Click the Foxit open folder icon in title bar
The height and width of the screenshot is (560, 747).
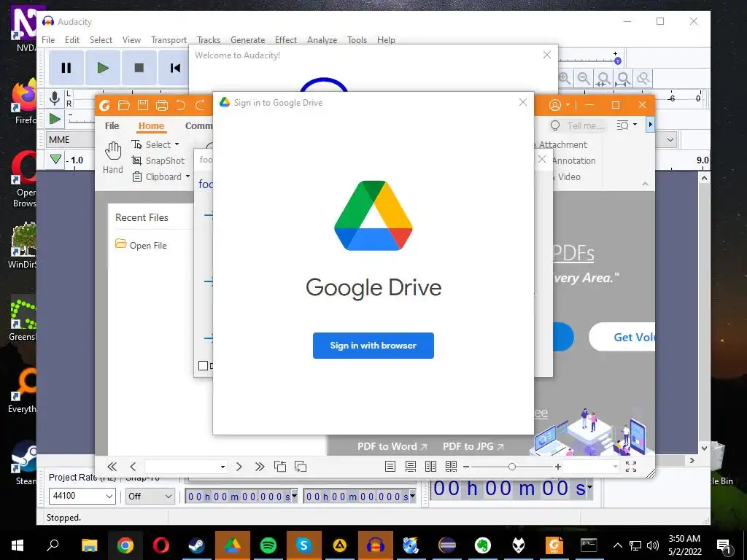(124, 105)
